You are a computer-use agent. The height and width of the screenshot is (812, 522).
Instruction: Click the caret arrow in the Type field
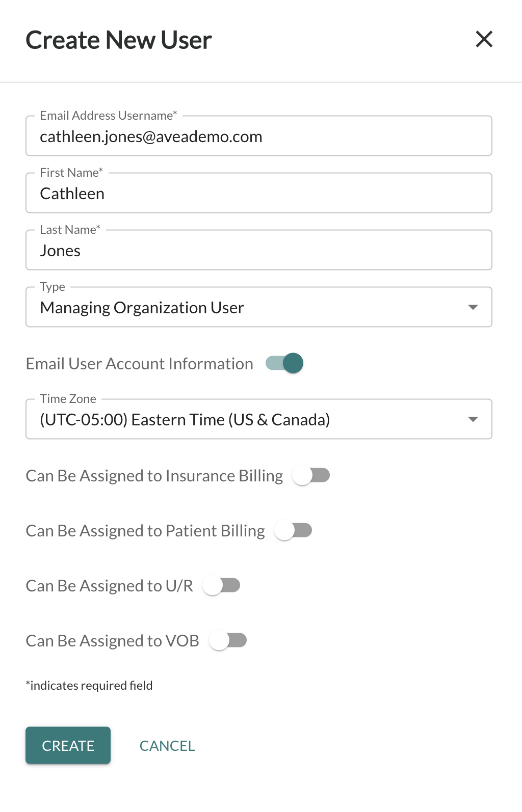tap(473, 307)
